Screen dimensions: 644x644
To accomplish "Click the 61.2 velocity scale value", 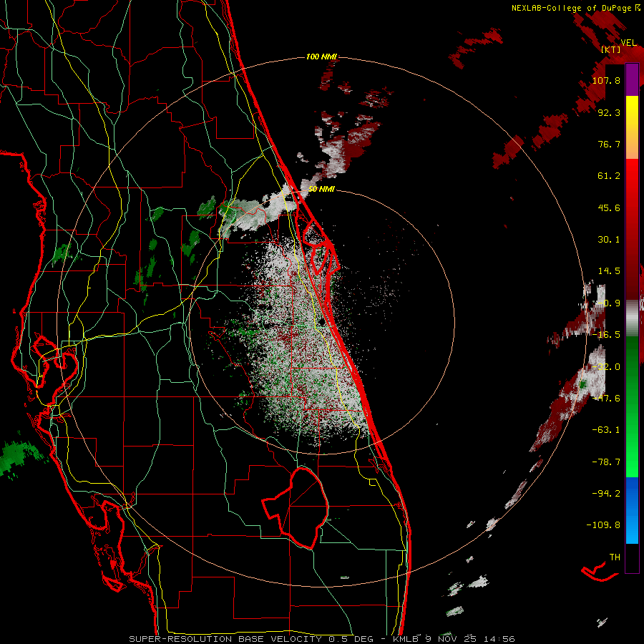I will click(x=609, y=176).
